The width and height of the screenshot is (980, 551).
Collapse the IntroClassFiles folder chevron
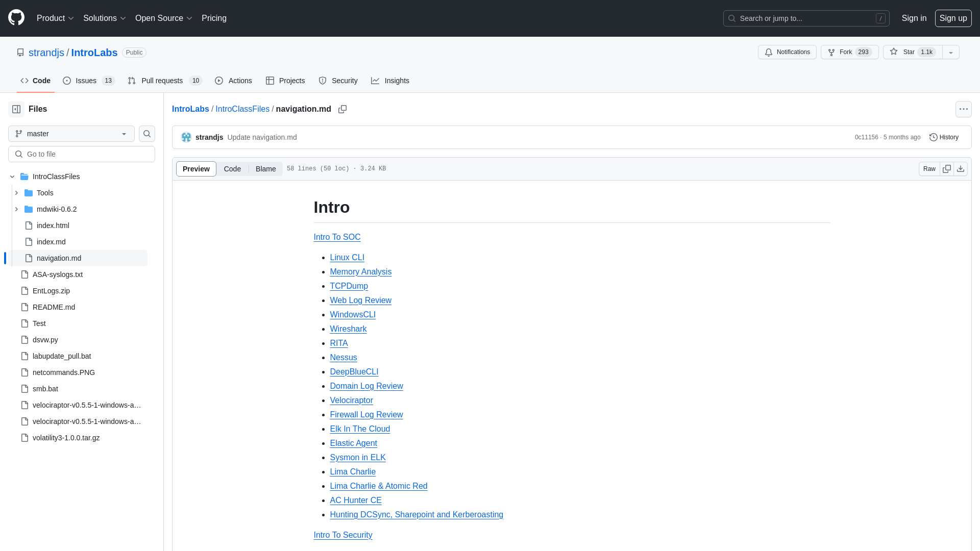coord(12,177)
